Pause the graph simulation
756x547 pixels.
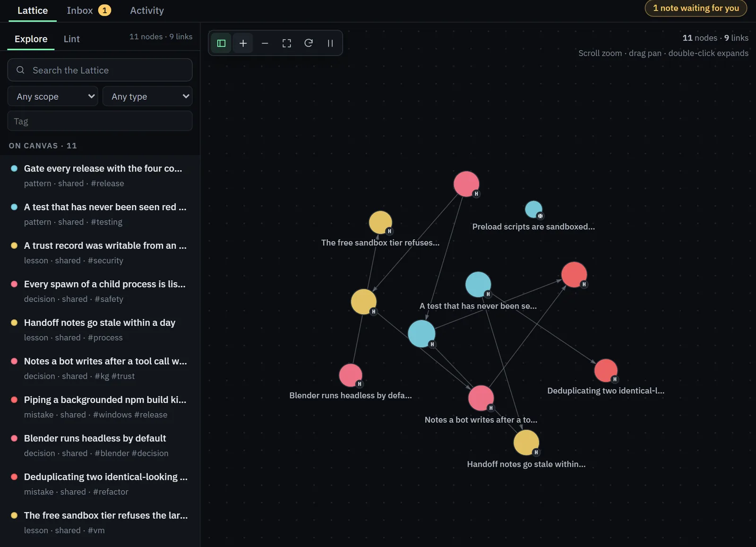click(x=330, y=43)
